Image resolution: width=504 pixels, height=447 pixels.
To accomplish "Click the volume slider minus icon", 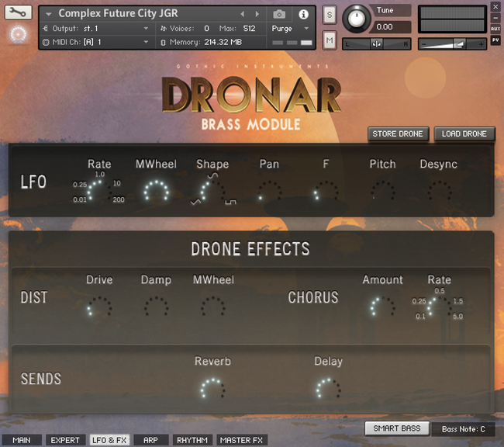I will tap(423, 44).
